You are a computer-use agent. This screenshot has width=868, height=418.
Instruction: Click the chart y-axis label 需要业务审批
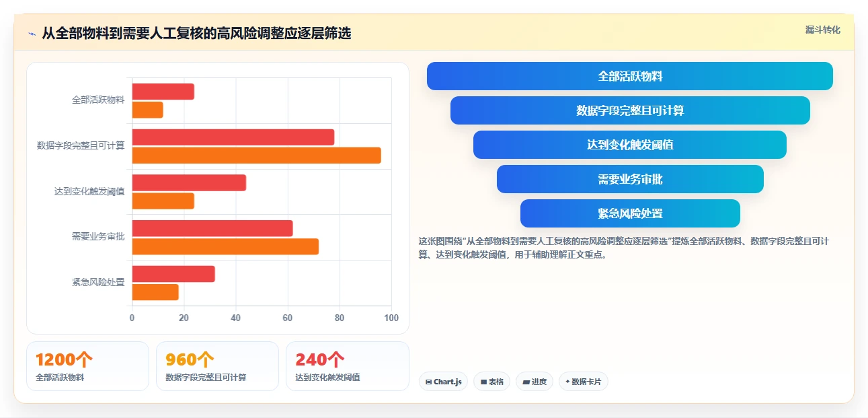[98, 237]
